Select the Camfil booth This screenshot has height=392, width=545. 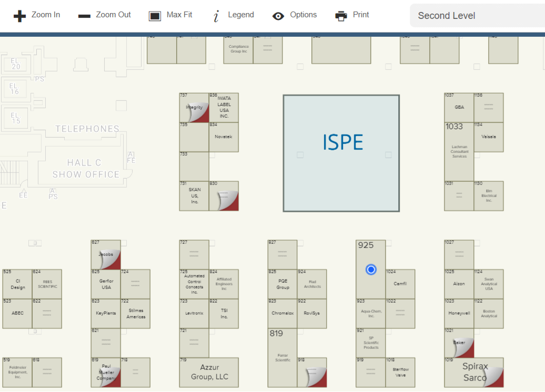click(400, 284)
